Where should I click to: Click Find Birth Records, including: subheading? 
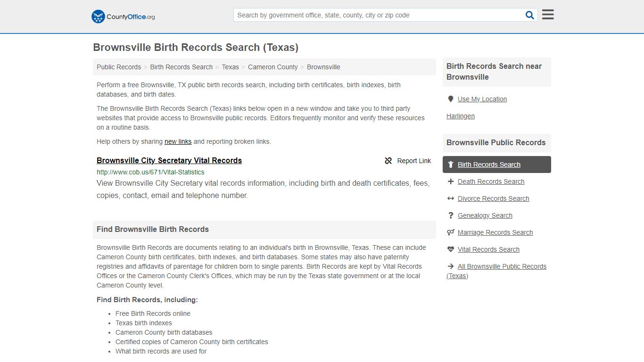147,300
